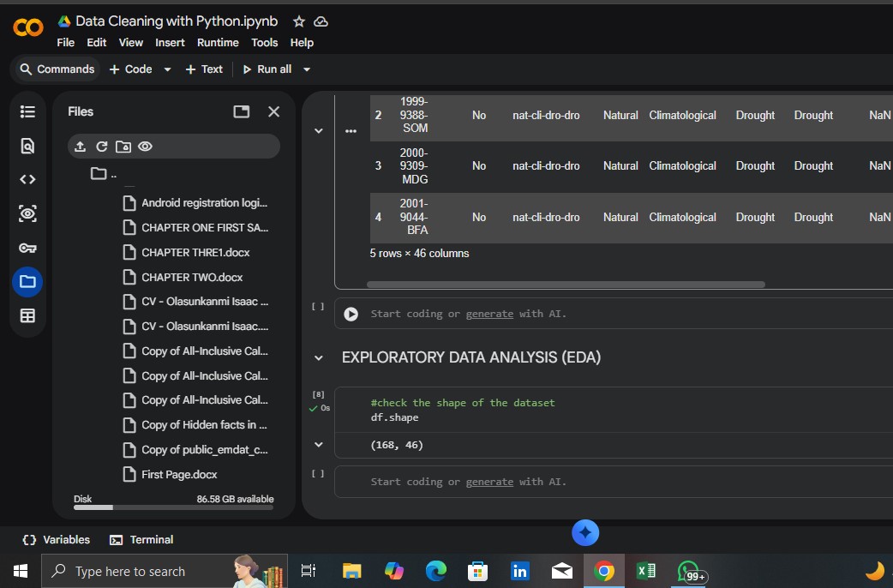This screenshot has height=588, width=893.
Task: Click into the df.shape code cell
Action: pos(614,411)
